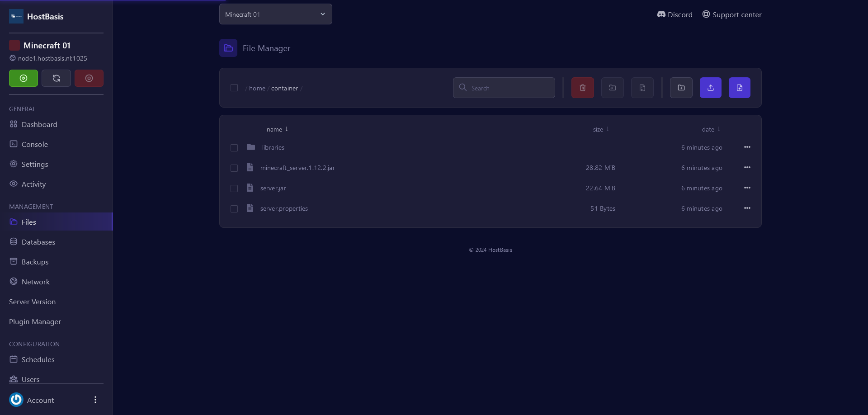Visit the Support center

click(731, 14)
